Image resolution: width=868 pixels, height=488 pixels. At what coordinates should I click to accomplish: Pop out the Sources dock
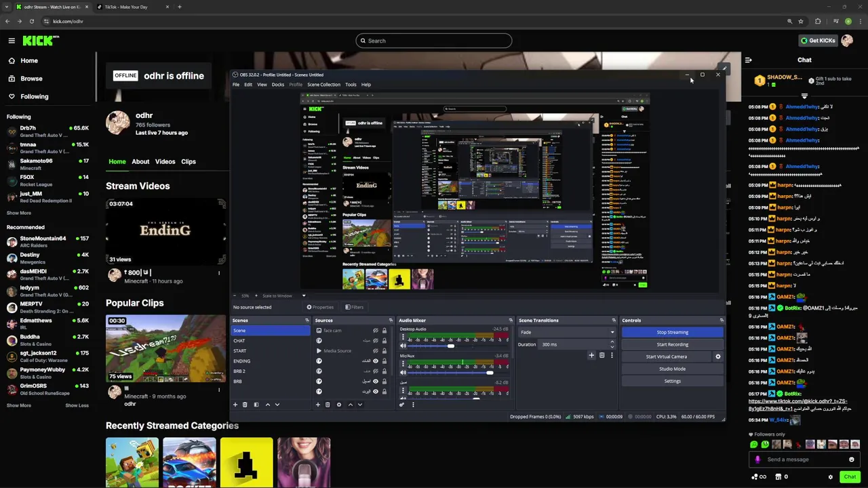[391, 321]
